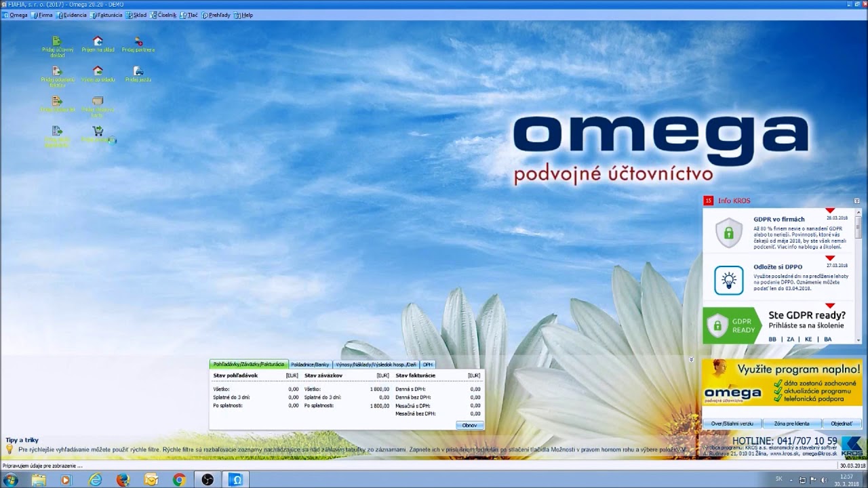This screenshot has height=488, width=868.
Task: Switch to DPH tab
Action: [x=428, y=365]
